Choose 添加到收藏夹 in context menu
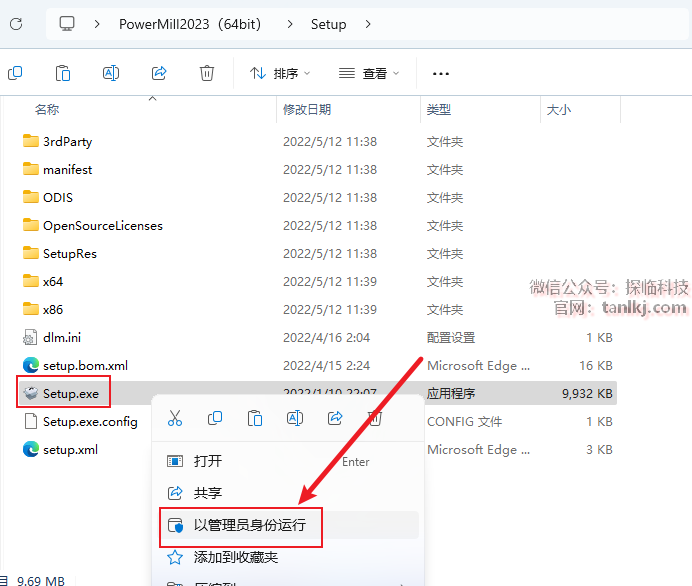Image resolution: width=692 pixels, height=586 pixels. [288, 557]
